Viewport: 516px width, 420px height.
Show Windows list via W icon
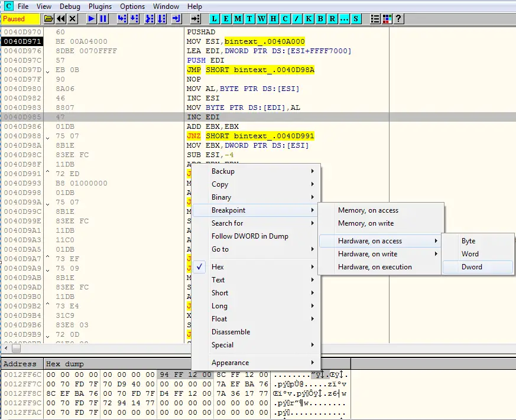tap(262, 19)
